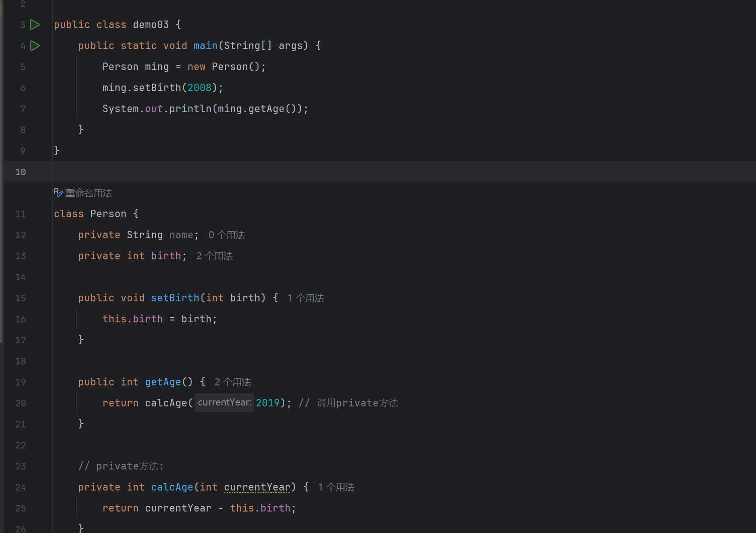Click the underlined currentYear parameter on line 24
756x533 pixels.
point(258,487)
